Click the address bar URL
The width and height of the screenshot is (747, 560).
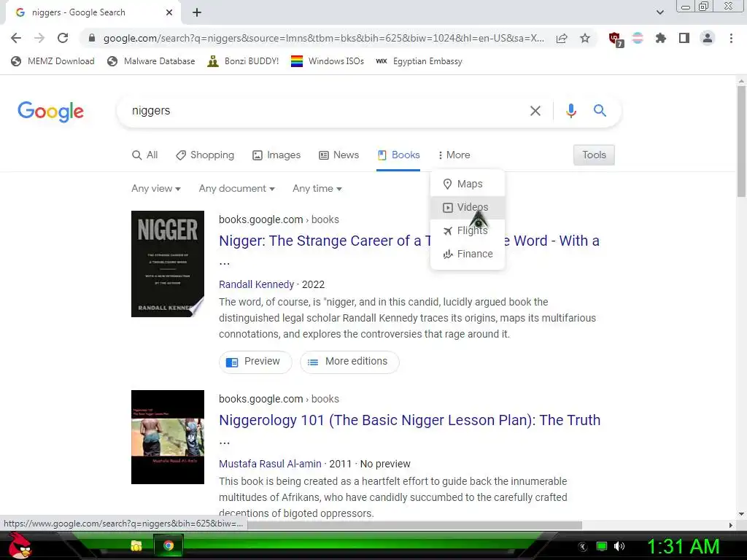tap(324, 38)
